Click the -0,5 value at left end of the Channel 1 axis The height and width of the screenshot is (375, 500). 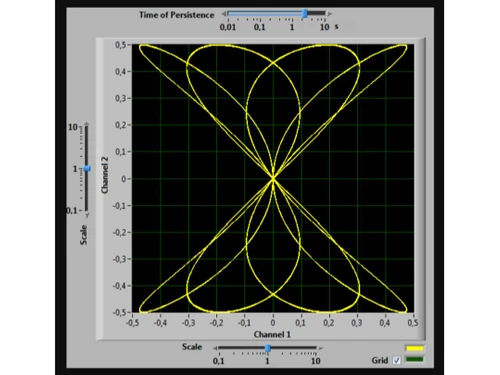pos(132,323)
